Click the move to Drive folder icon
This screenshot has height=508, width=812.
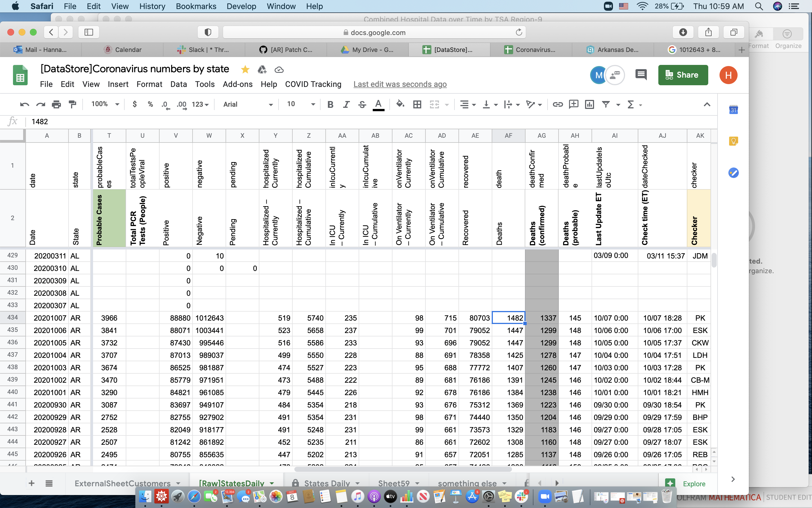click(x=262, y=69)
